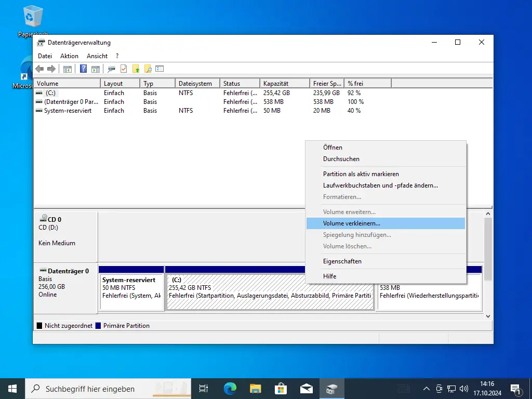
Task: Toggle the console tree pane toolbar icon
Action: click(x=68, y=69)
